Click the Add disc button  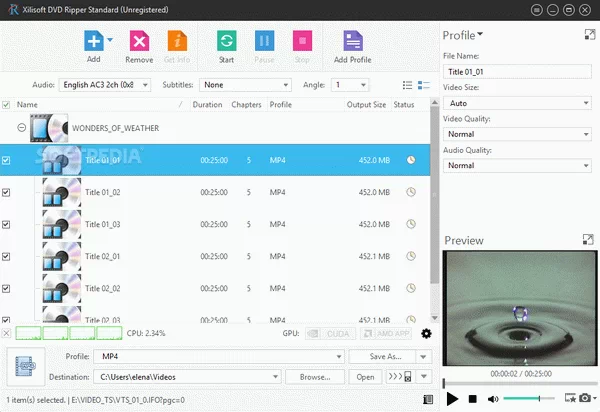(x=93, y=42)
